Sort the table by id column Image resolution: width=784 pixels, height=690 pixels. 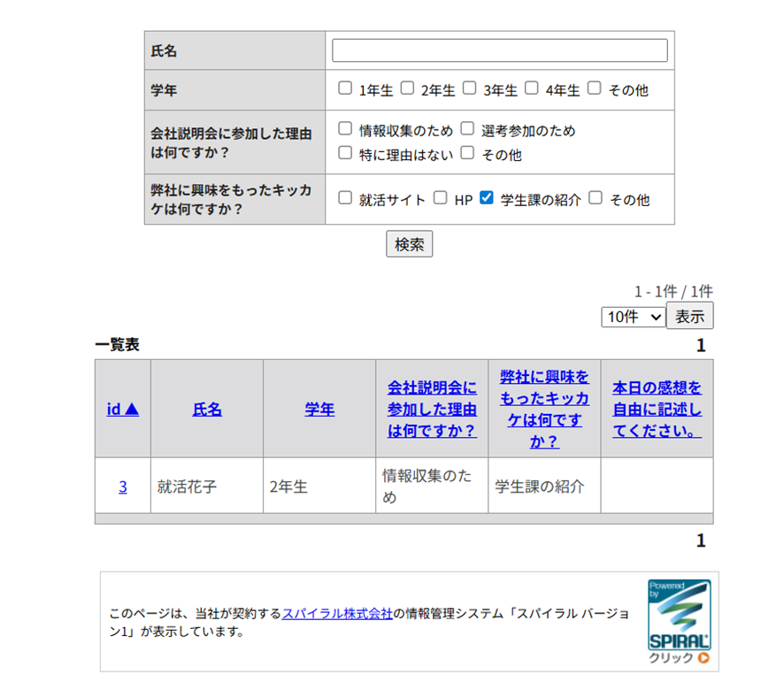click(x=122, y=409)
